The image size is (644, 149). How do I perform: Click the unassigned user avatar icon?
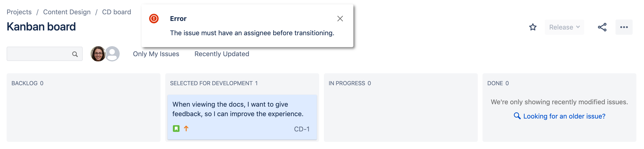coord(112,54)
